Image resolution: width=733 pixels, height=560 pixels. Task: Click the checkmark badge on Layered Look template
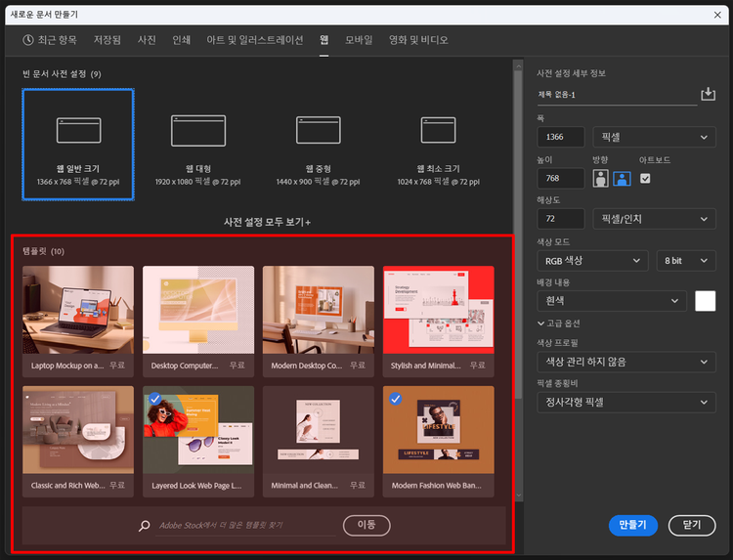click(154, 399)
